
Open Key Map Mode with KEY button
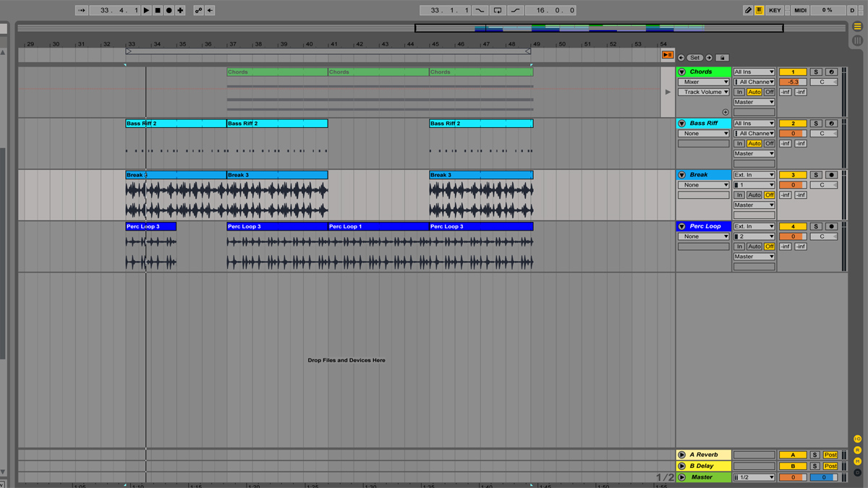point(775,10)
